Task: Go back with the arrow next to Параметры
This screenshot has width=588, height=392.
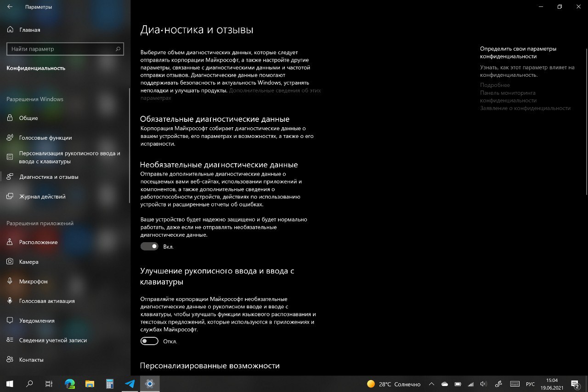Action: 10,7
